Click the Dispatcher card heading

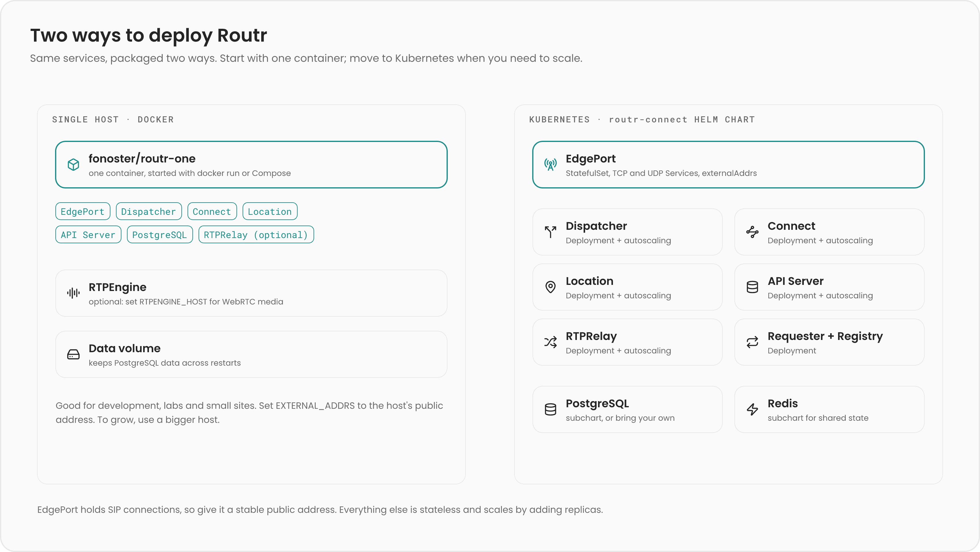[596, 226]
